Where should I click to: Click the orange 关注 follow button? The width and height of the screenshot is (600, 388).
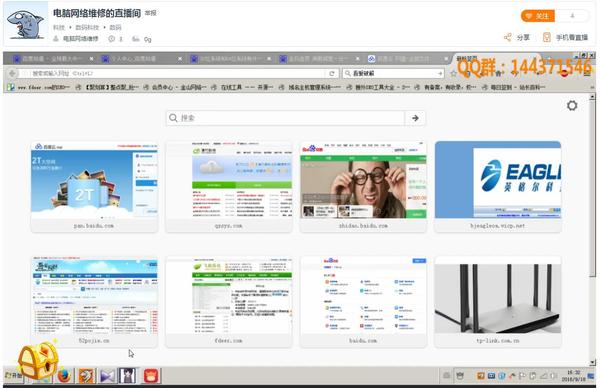(538, 16)
